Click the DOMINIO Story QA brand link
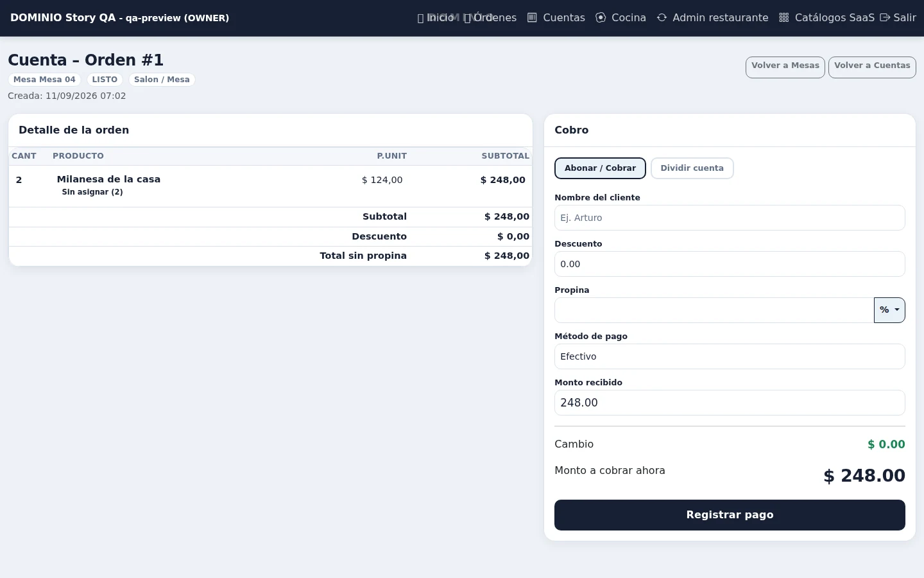The width and height of the screenshot is (924, 578). pos(119,18)
